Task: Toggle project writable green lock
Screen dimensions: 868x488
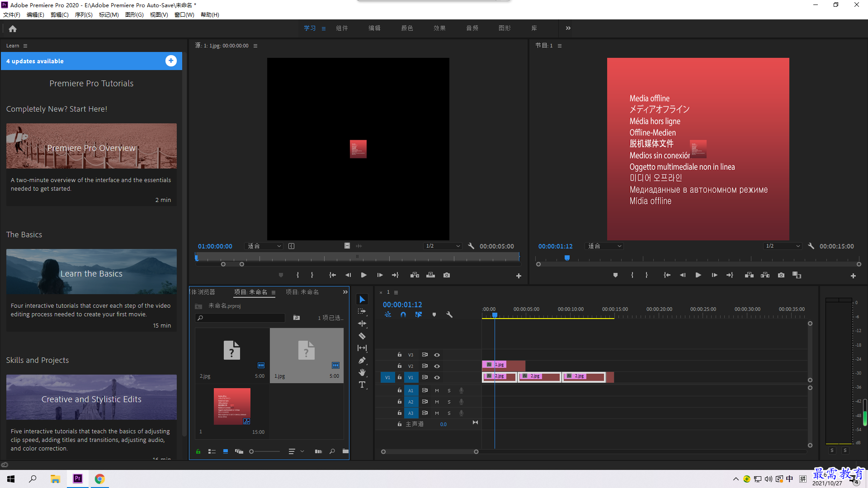Action: tap(198, 451)
